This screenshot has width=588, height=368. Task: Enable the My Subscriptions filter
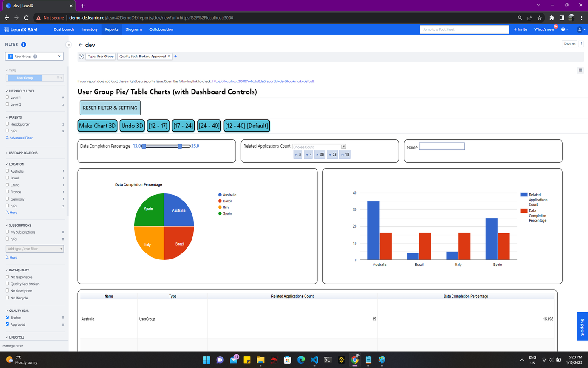coord(7,232)
